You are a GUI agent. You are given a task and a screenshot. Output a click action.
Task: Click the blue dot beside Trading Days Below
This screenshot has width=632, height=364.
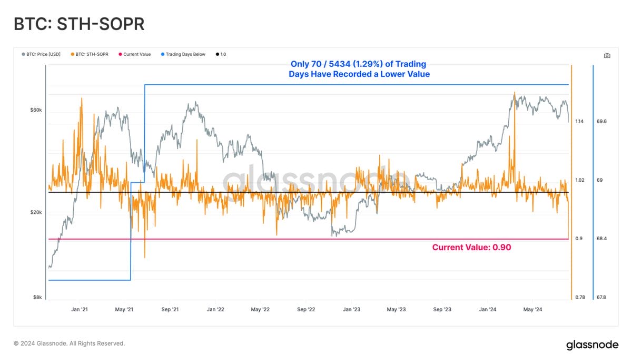pos(162,54)
